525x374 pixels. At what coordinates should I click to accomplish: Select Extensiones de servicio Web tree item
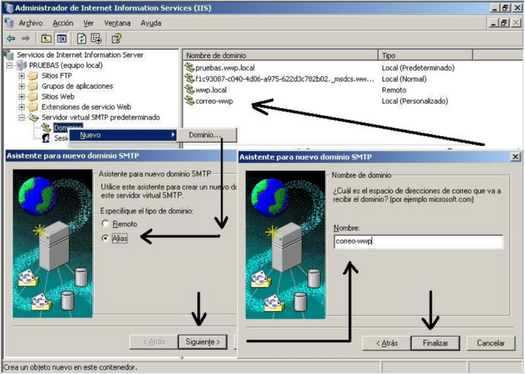[x=86, y=107]
